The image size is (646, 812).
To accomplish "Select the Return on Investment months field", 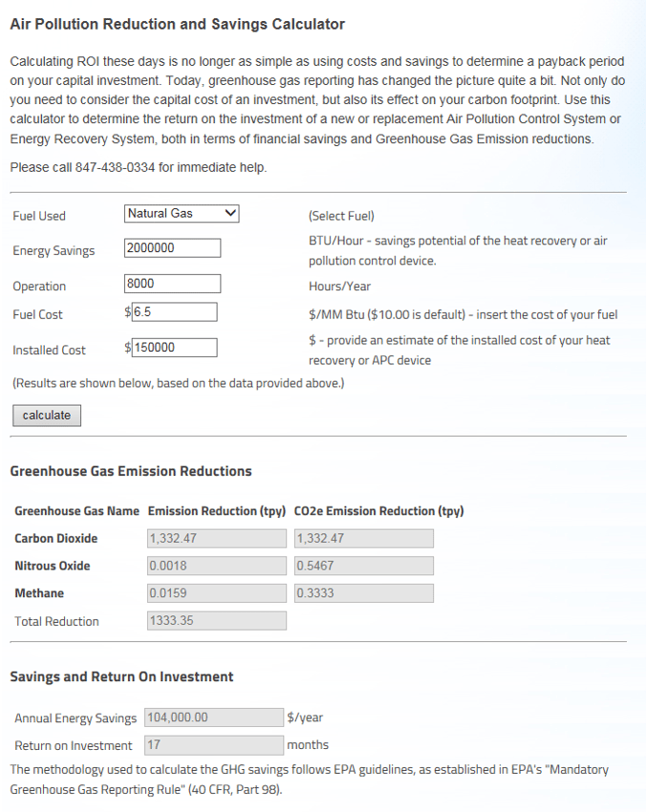I will coord(214,745).
